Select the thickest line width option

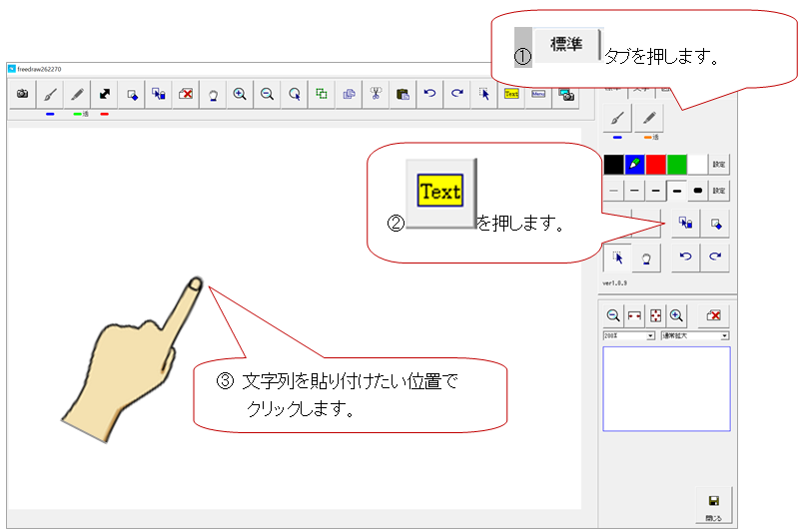tap(697, 190)
